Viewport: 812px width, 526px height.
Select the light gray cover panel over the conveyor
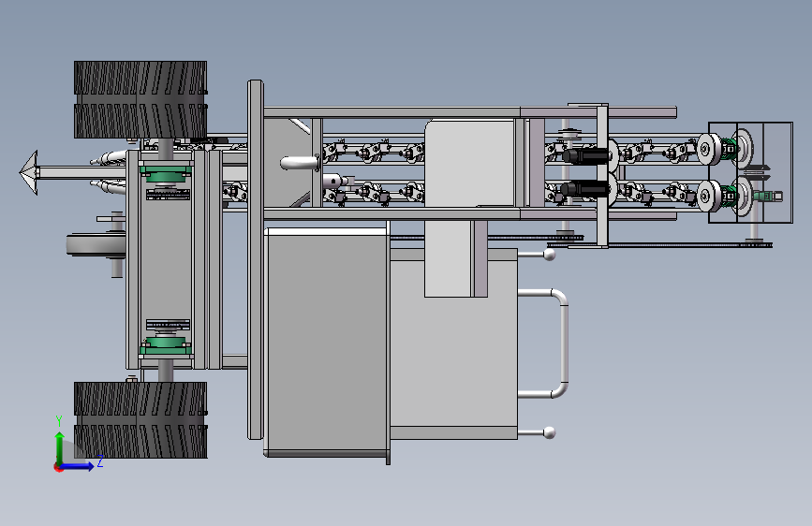tap(470, 163)
